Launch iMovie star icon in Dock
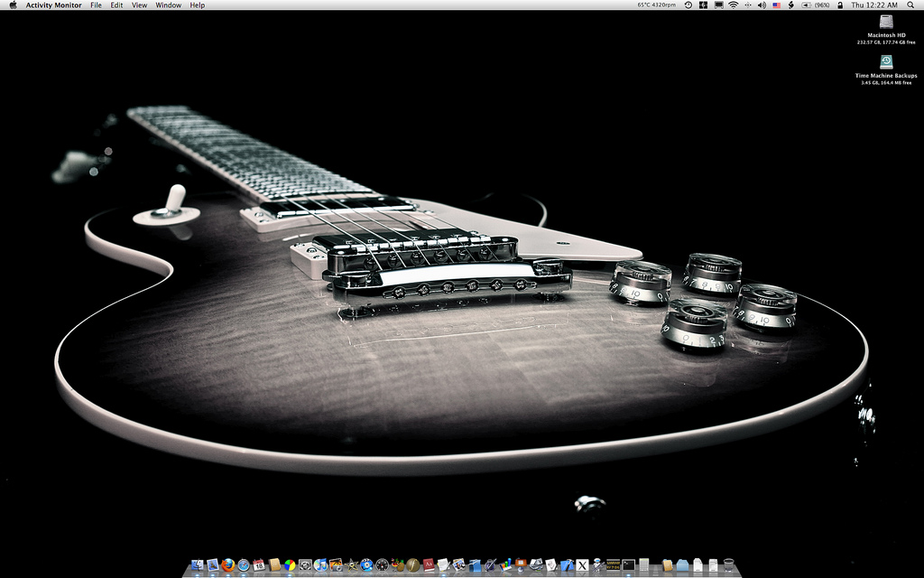 point(352,565)
